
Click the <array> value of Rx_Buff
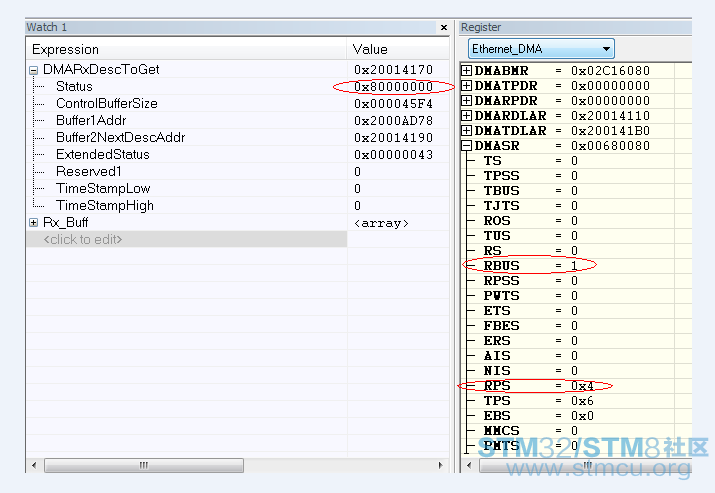(x=381, y=223)
